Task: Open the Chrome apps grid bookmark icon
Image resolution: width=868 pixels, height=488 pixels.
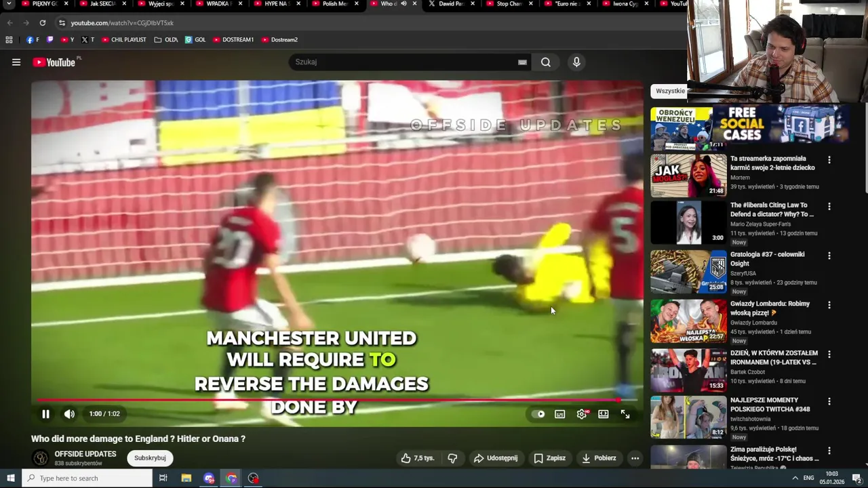Action: point(9,40)
